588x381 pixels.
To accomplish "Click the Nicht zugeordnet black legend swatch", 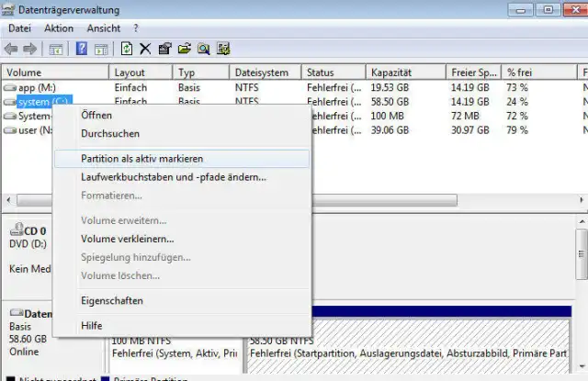I will [x=10, y=379].
